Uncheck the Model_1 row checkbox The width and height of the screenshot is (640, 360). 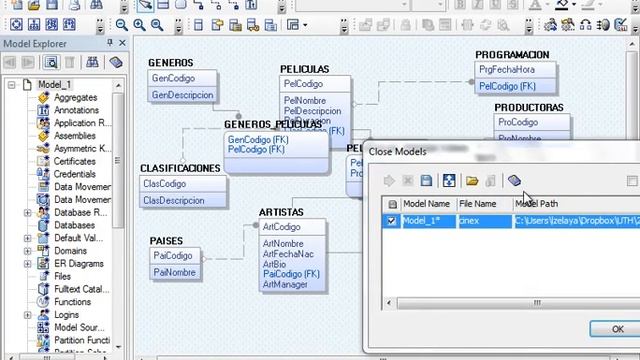[391, 221]
